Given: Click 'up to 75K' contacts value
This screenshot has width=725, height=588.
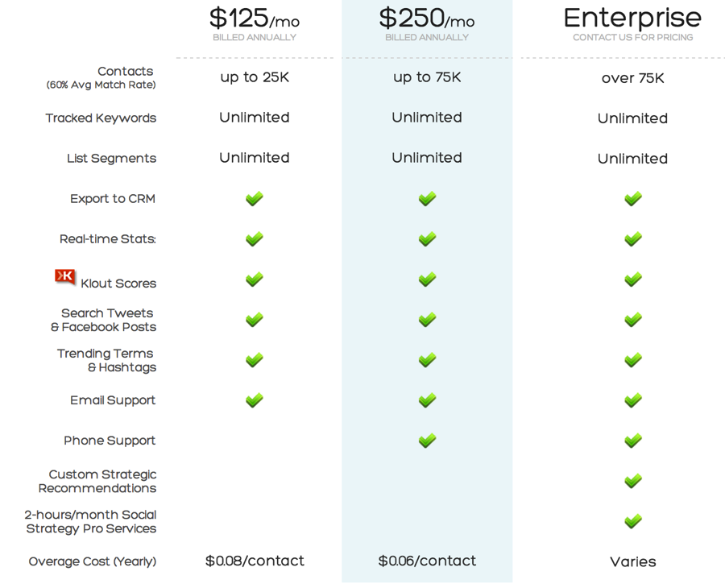Looking at the screenshot, I should tap(427, 77).
